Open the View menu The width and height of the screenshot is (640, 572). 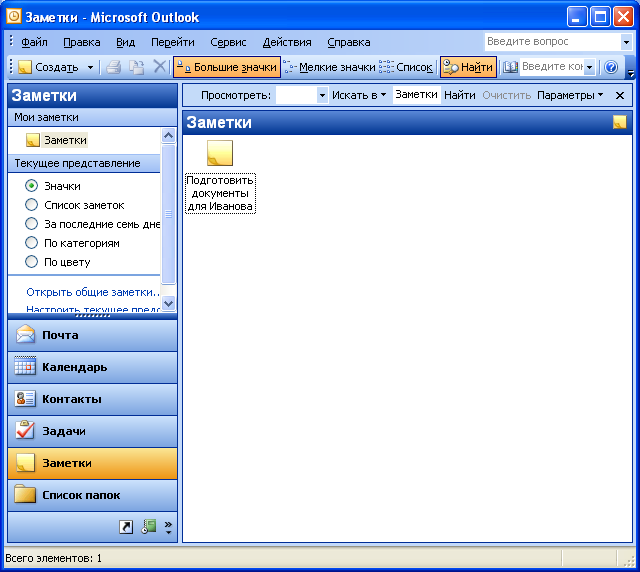(125, 42)
